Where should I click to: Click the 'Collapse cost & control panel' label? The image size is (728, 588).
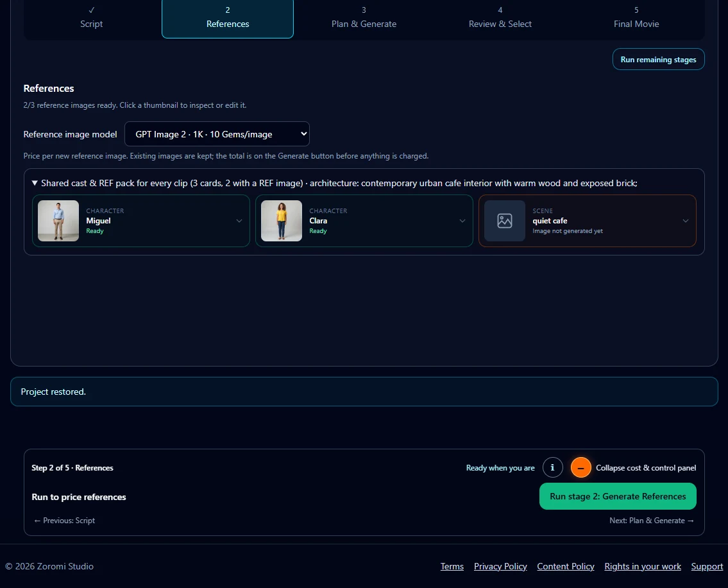[x=646, y=467]
